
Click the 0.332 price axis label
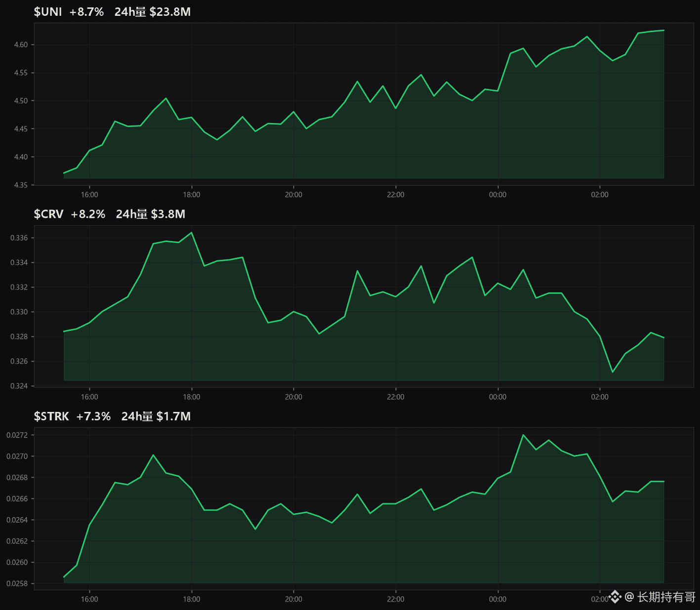[19, 287]
